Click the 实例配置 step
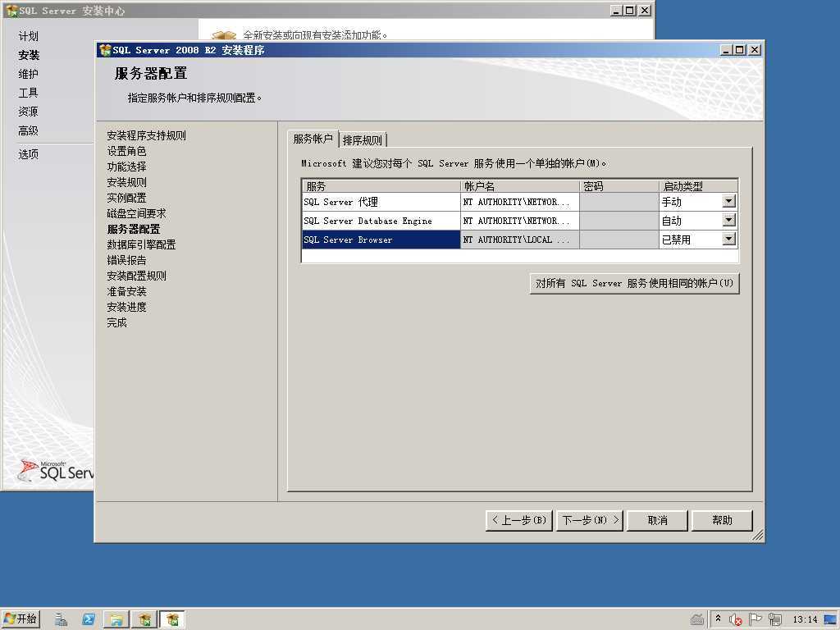The image size is (840, 630). pos(126,198)
